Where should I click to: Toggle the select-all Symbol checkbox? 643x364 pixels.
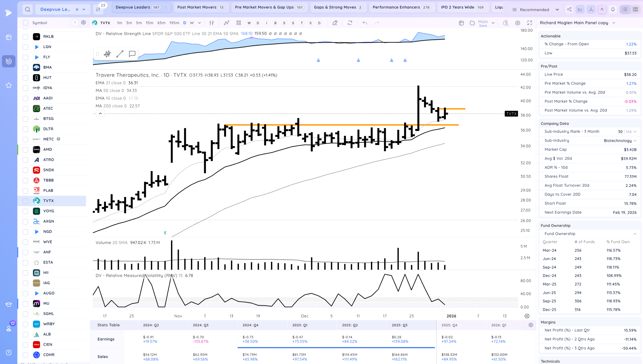click(x=25, y=23)
